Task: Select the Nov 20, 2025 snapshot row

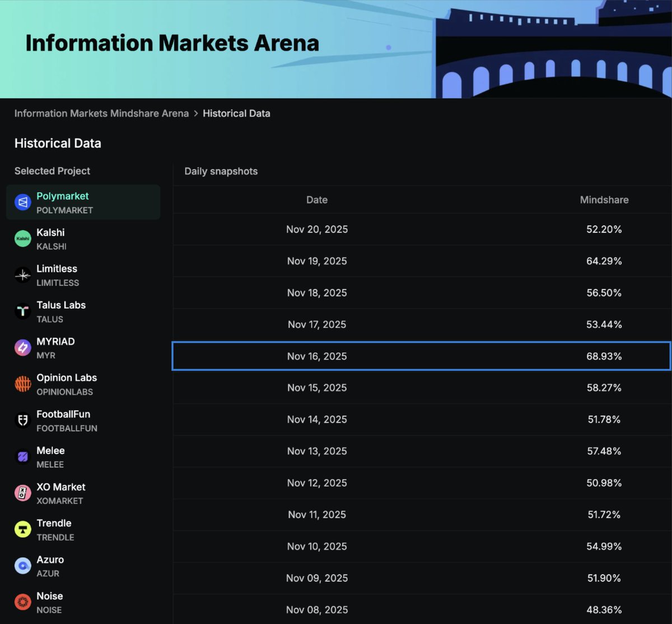Action: point(420,229)
